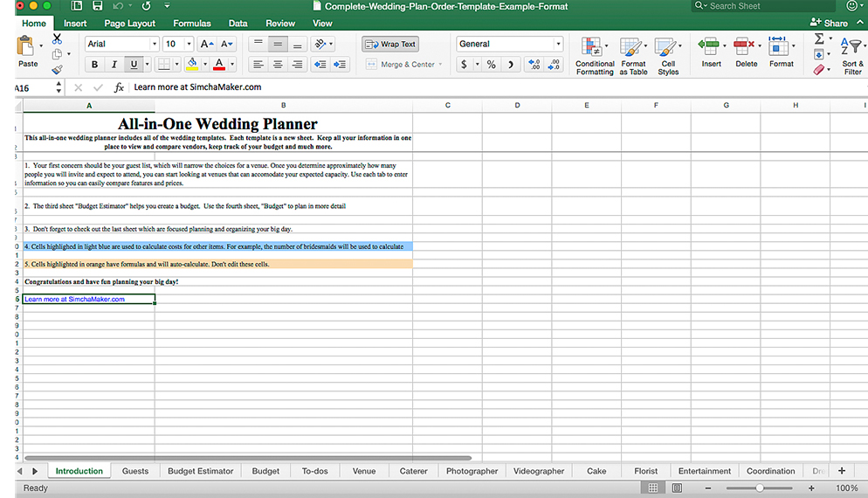Decrease font size icon
The height and width of the screenshot is (498, 868).
[x=226, y=44]
